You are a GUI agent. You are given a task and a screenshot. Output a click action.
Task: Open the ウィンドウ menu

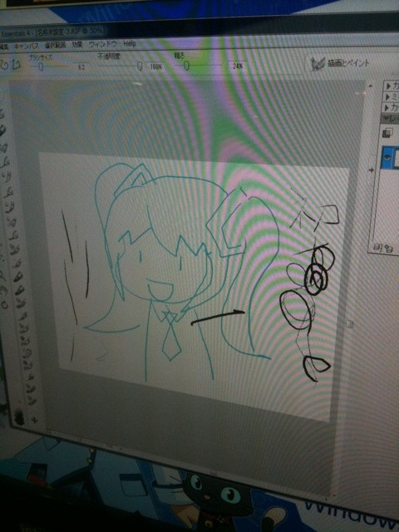click(103, 44)
